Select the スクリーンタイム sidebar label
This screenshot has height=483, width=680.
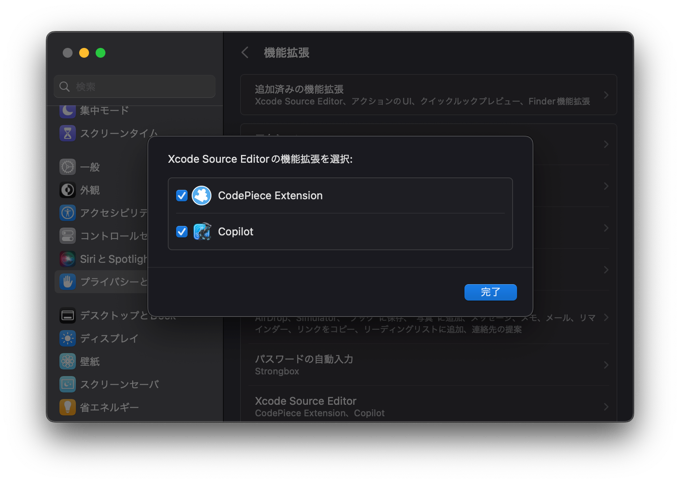(x=119, y=134)
